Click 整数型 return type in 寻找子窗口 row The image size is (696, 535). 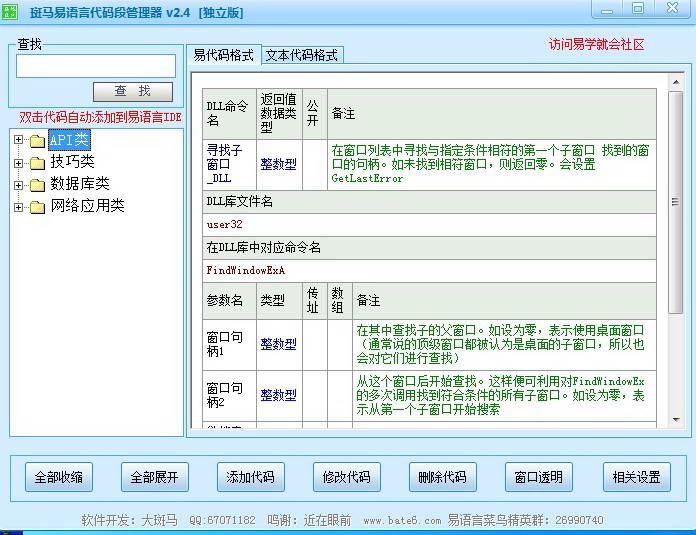(x=278, y=164)
